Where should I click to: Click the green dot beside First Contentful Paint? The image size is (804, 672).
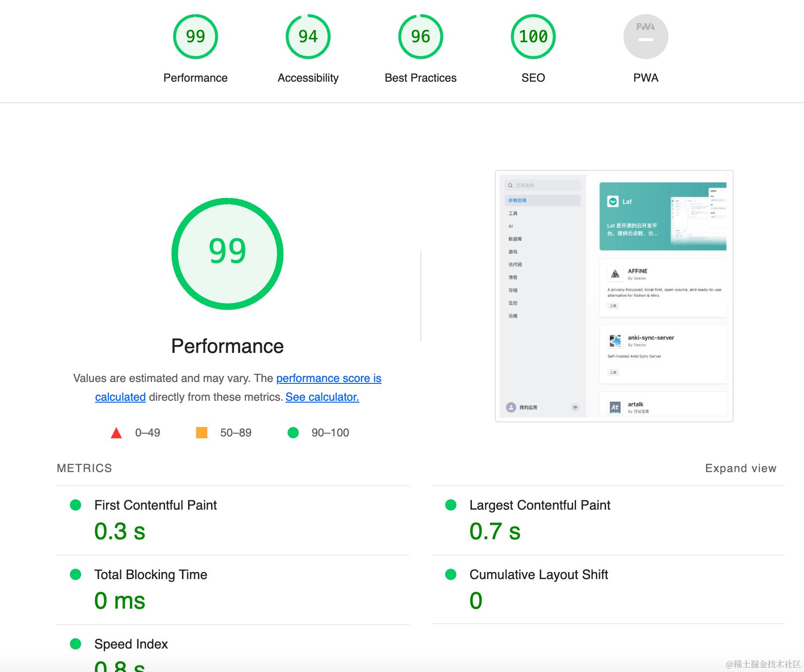click(76, 505)
